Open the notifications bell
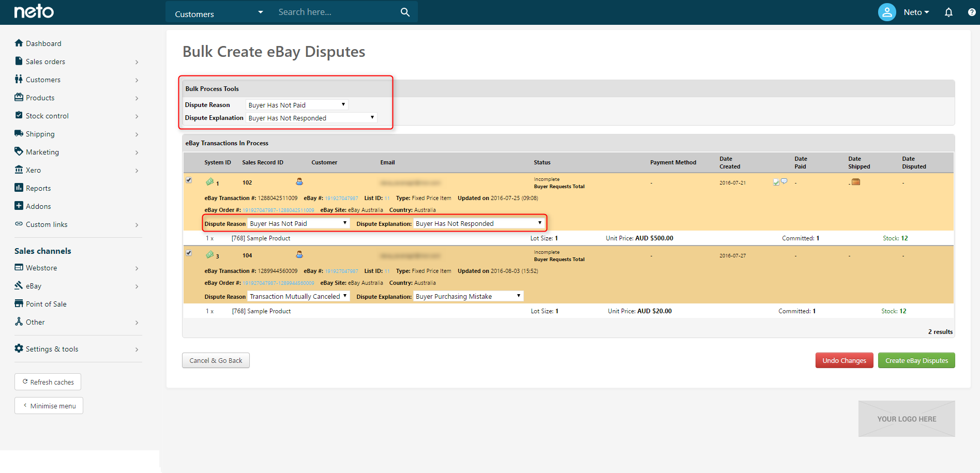 coord(948,12)
